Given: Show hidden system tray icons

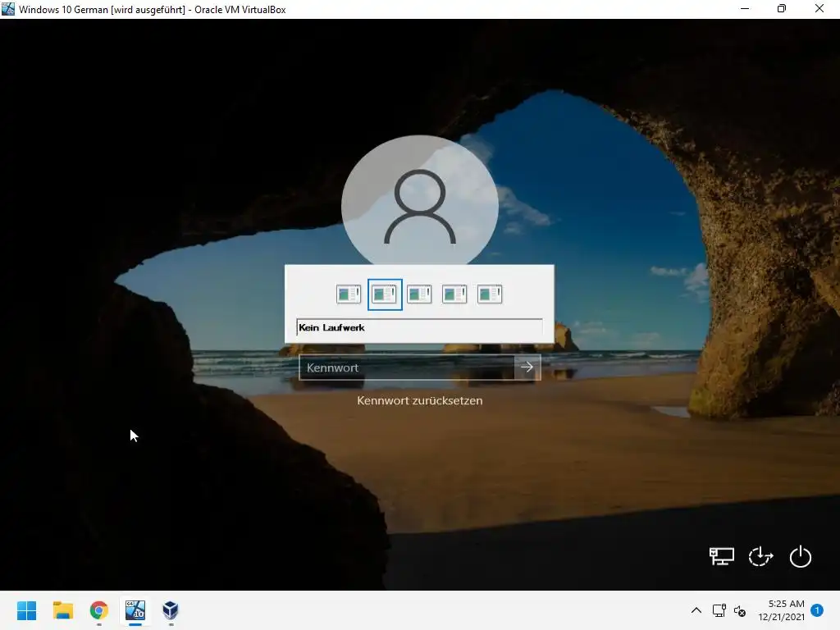Looking at the screenshot, I should 696,610.
